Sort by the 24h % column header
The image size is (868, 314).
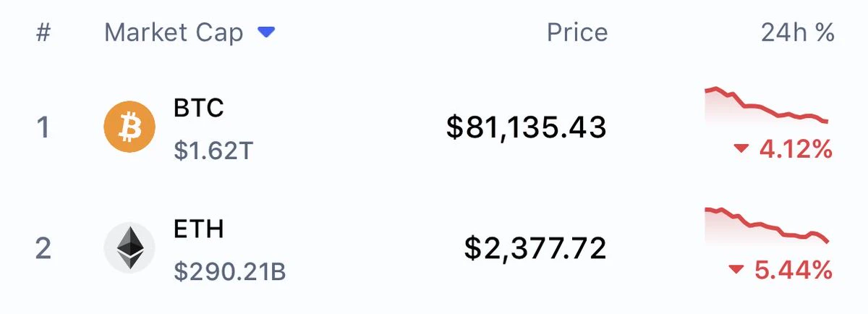798,33
